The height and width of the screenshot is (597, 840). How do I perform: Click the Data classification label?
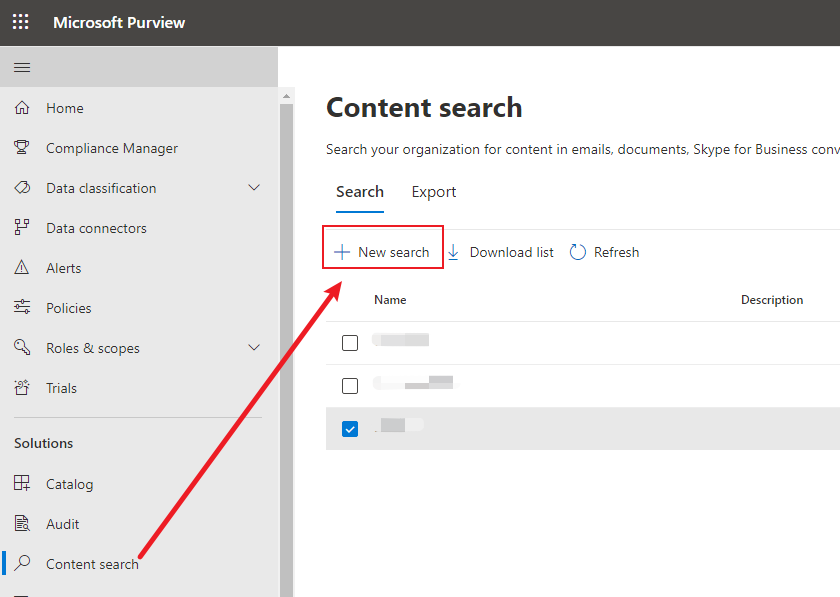coord(101,188)
